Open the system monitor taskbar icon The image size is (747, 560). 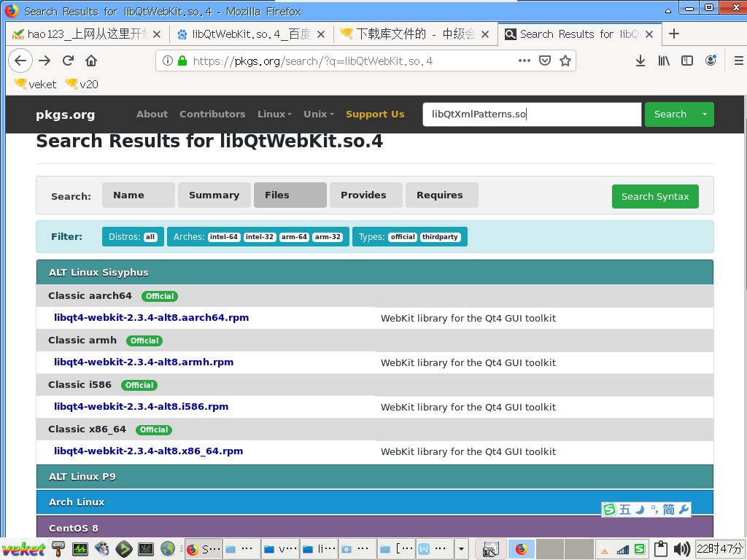click(x=80, y=549)
